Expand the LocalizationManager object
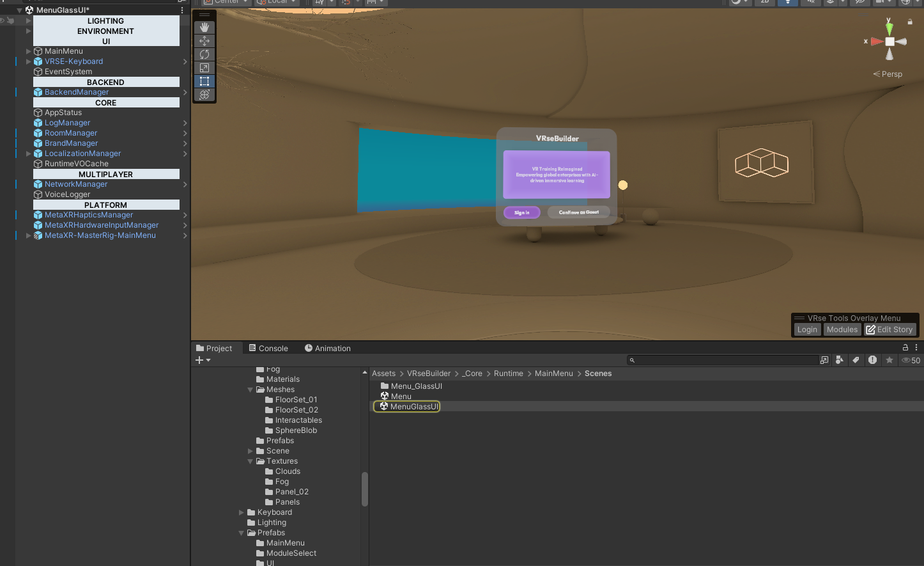This screenshot has height=566, width=924. (x=28, y=153)
